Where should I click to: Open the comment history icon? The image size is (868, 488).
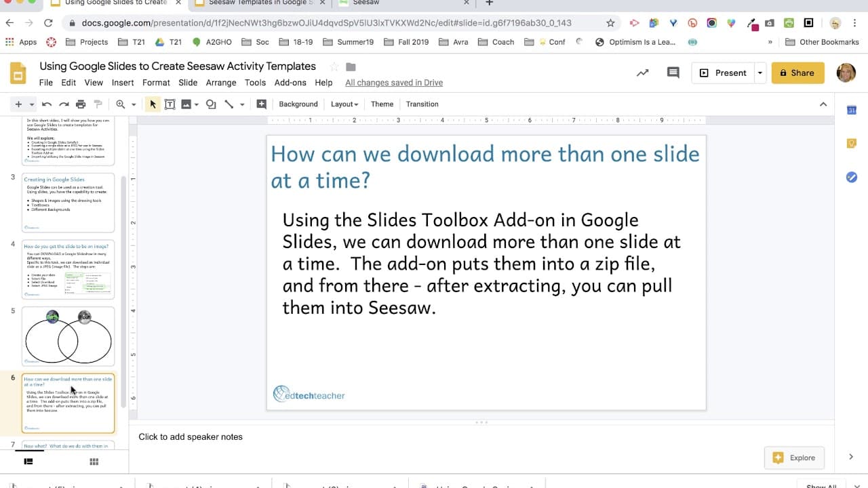point(673,73)
